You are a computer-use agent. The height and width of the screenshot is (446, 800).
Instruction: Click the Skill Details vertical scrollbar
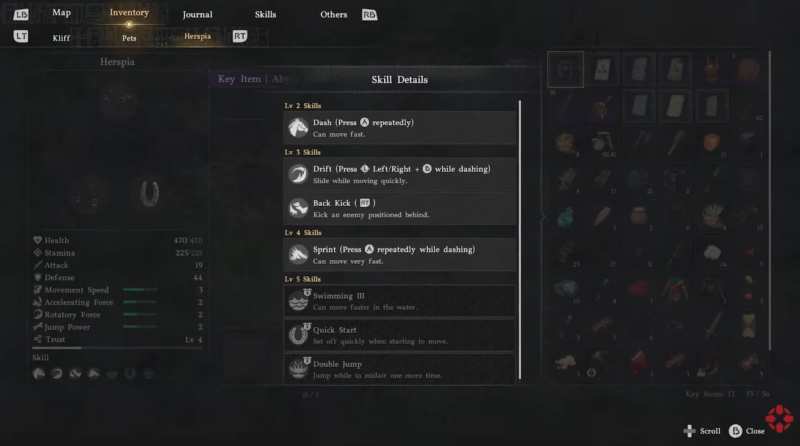(x=520, y=240)
